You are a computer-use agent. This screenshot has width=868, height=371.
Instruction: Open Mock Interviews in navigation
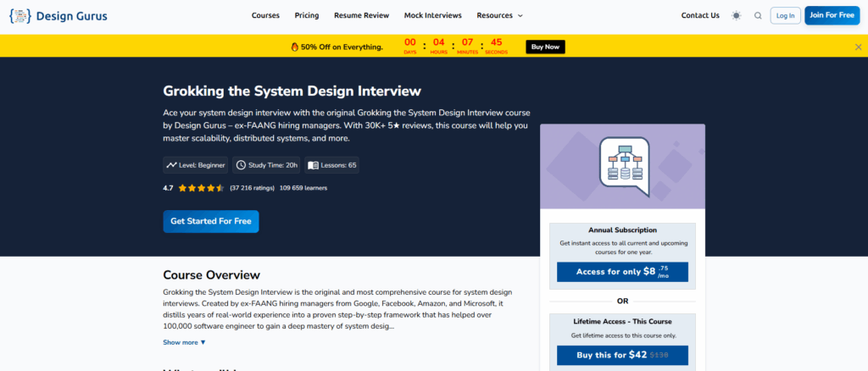tap(433, 15)
